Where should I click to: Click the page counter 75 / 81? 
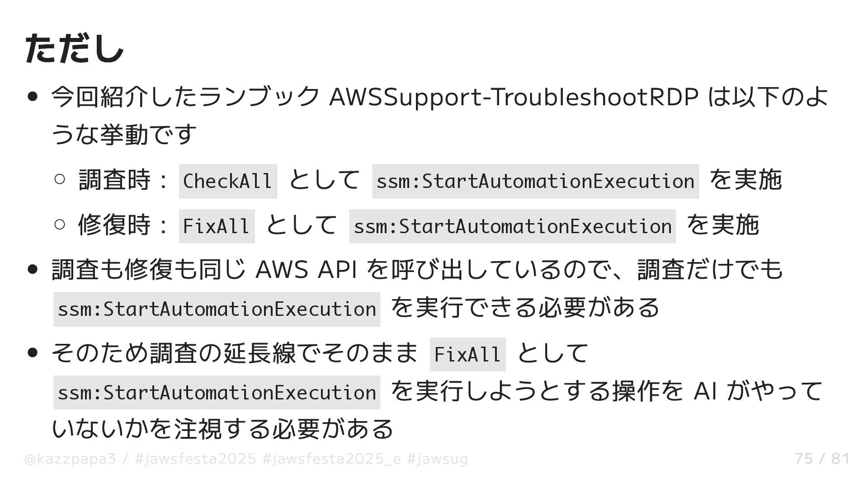point(821,459)
